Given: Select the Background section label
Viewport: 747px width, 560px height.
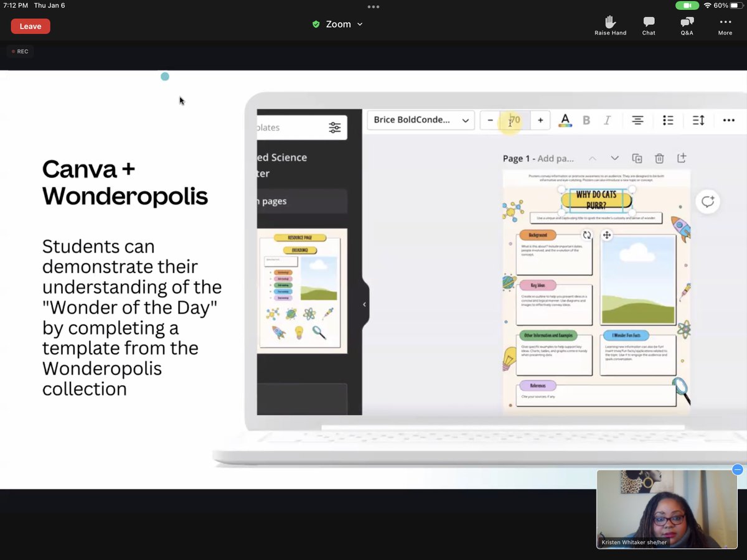Looking at the screenshot, I should [x=538, y=235].
